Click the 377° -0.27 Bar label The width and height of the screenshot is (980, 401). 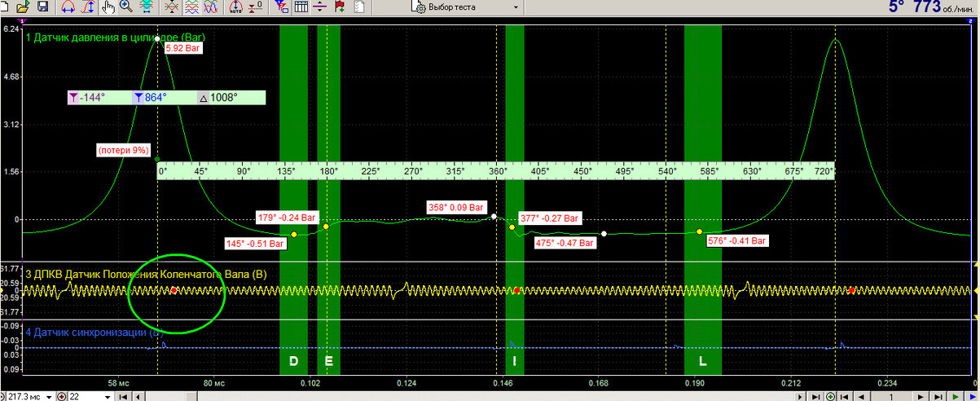pyautogui.click(x=550, y=218)
